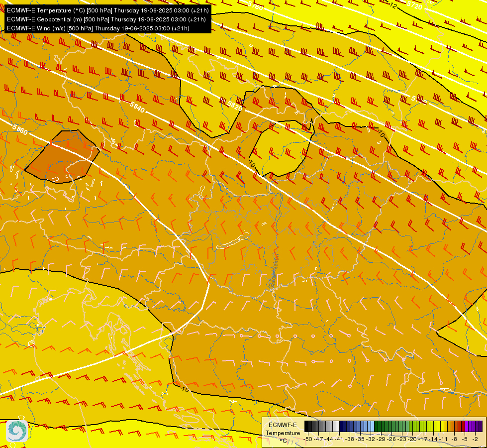Click the -8 legend tick label

454,440
